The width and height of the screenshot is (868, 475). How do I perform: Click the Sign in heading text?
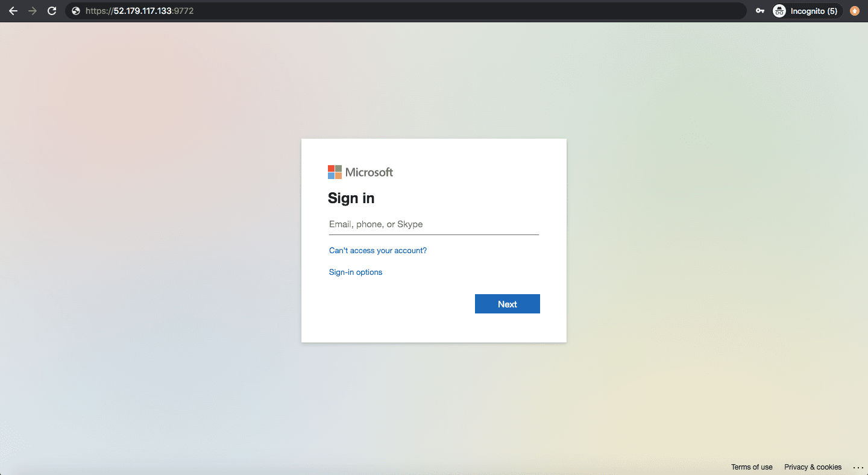coord(351,198)
